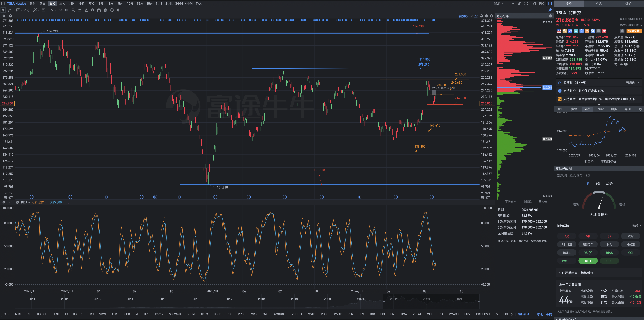The width and height of the screenshot is (644, 320).
Task: Collapse indicator details via 收起
Action: pyautogui.click(x=637, y=226)
